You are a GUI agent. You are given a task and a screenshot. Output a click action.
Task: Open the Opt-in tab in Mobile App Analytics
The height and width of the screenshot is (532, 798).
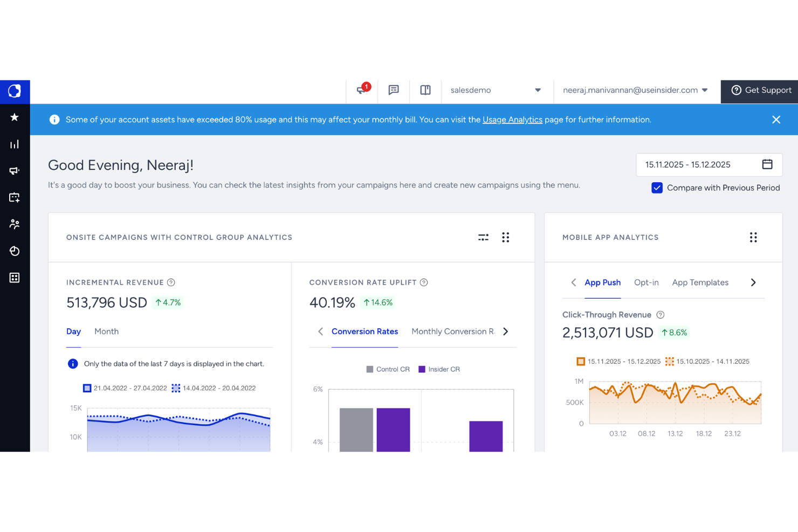646,282
